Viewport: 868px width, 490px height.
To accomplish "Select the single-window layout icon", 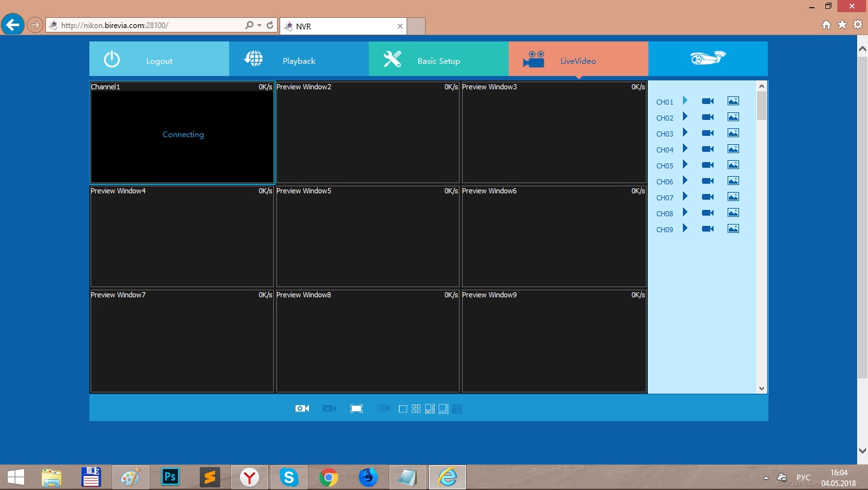I will [403, 409].
